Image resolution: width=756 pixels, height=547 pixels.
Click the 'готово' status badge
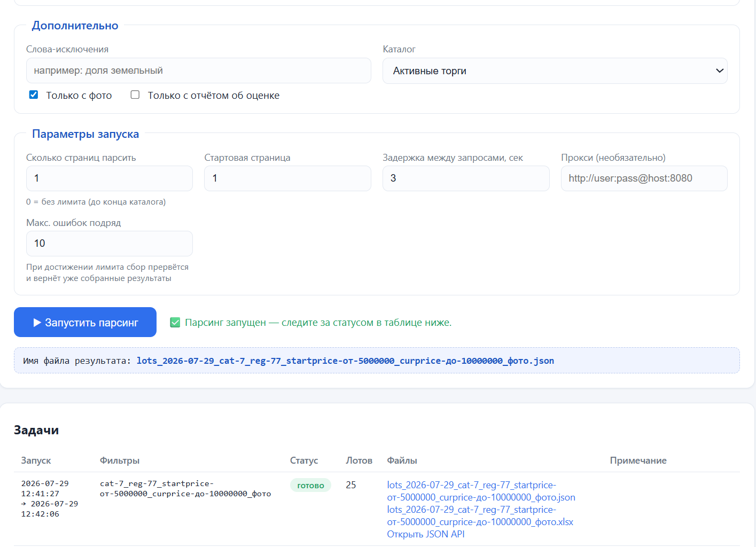tap(310, 485)
